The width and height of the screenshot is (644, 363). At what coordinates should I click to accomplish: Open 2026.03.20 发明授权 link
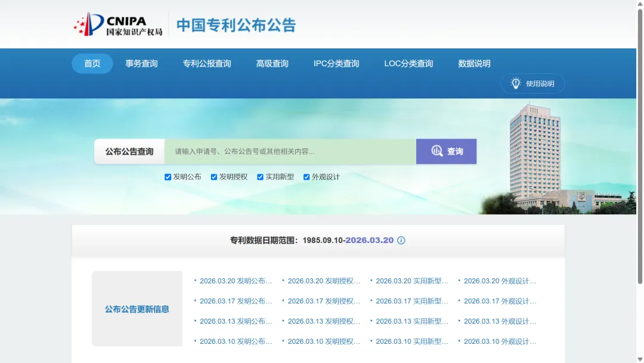(324, 281)
